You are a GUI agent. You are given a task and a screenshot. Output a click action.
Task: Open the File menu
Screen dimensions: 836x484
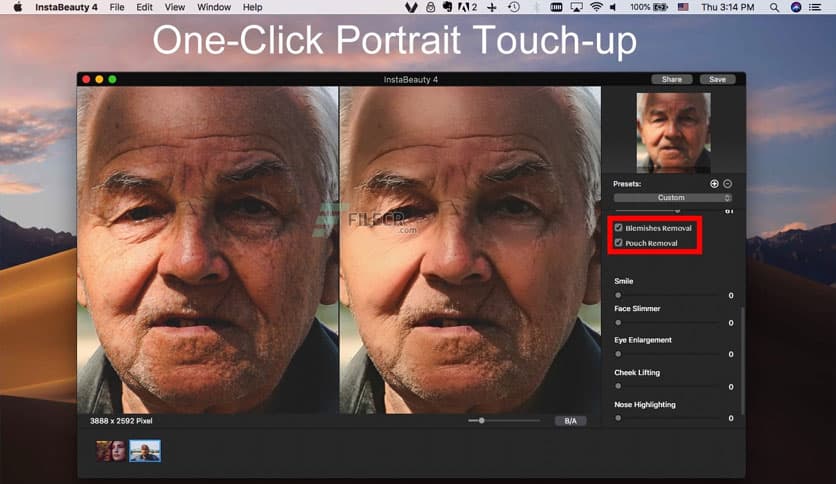pyautogui.click(x=117, y=7)
